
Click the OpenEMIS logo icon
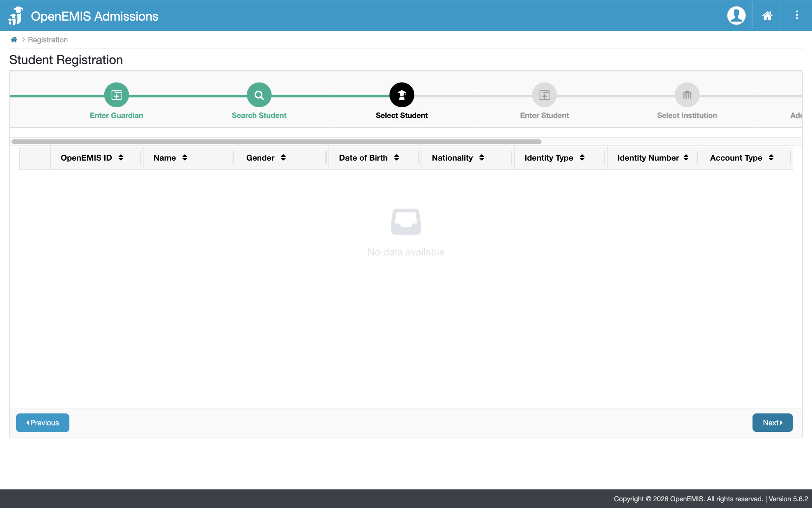(16, 16)
